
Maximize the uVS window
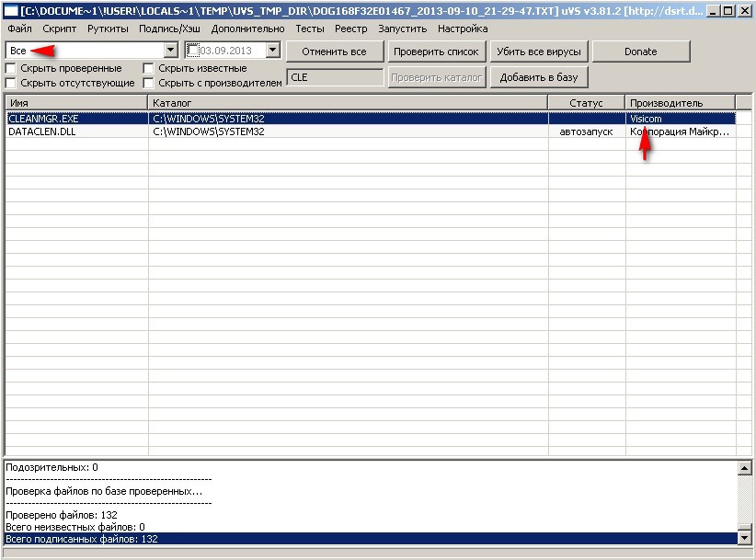[x=729, y=11]
